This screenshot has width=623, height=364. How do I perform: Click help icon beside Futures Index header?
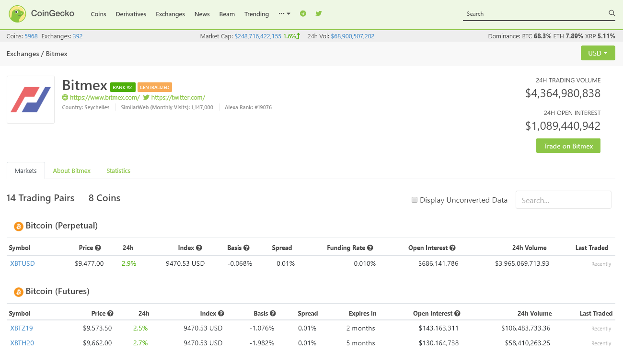click(221, 314)
